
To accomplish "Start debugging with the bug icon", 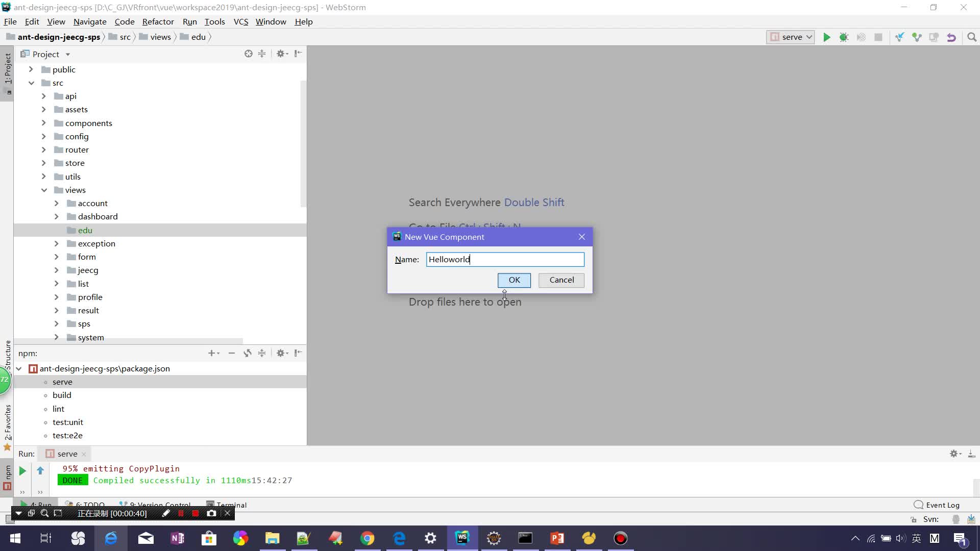I will pos(844,37).
